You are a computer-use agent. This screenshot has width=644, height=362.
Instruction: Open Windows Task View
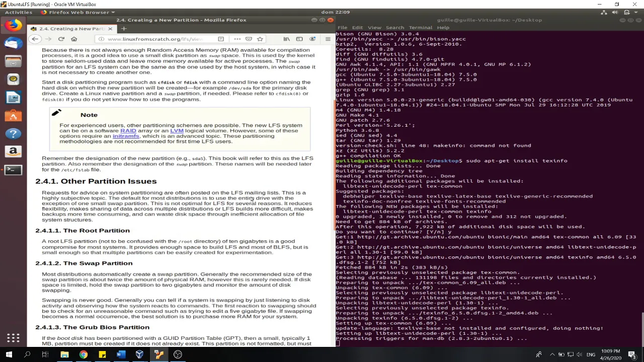pos(45,354)
